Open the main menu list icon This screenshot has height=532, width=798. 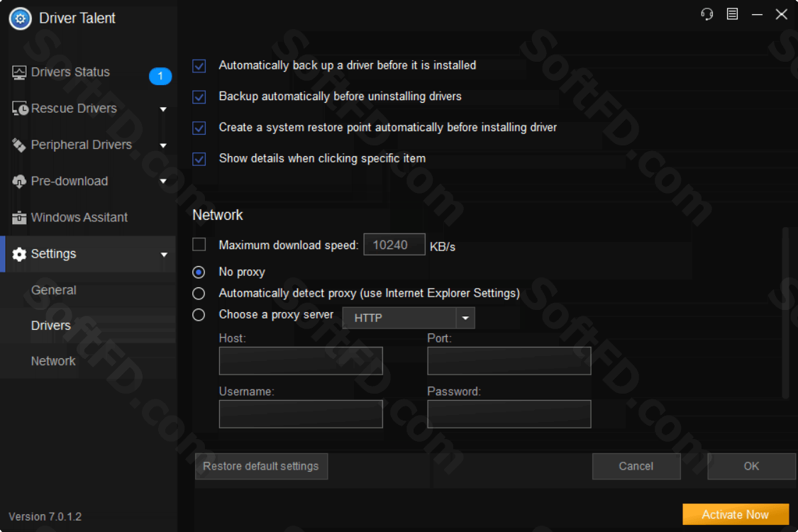coord(732,14)
